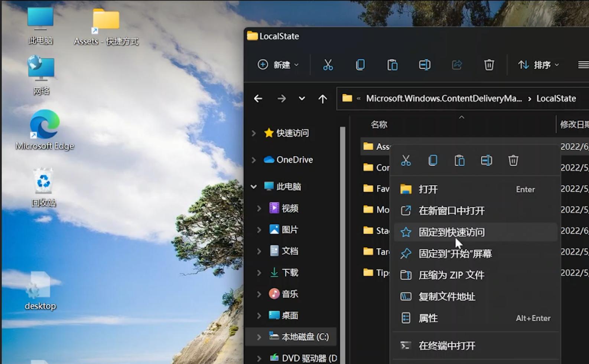Image resolution: width=589 pixels, height=364 pixels.
Task: Choose 固定到"开始"屏幕 from context menu
Action: [475, 254]
